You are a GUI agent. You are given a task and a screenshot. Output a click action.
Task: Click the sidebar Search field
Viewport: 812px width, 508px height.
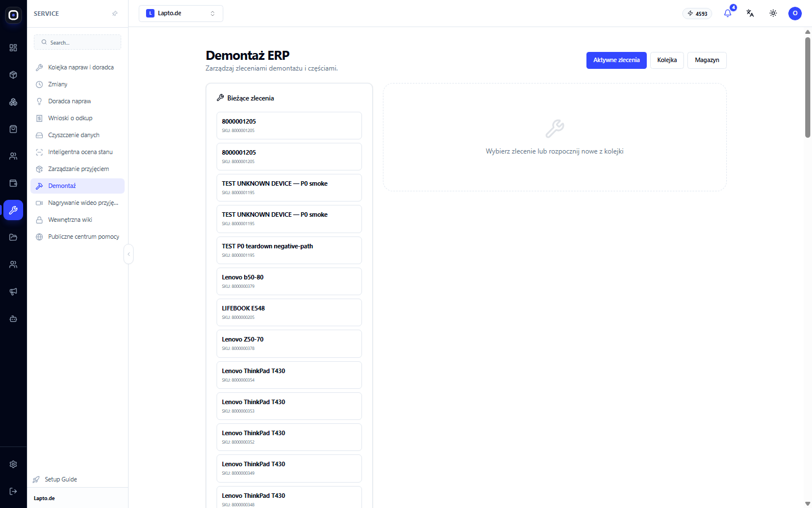tap(78, 42)
